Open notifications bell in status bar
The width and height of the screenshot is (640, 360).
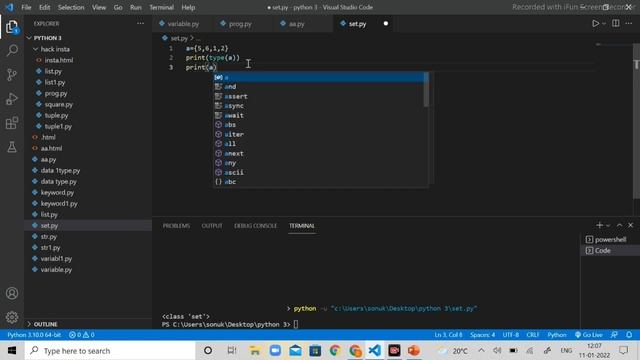pos(629,335)
